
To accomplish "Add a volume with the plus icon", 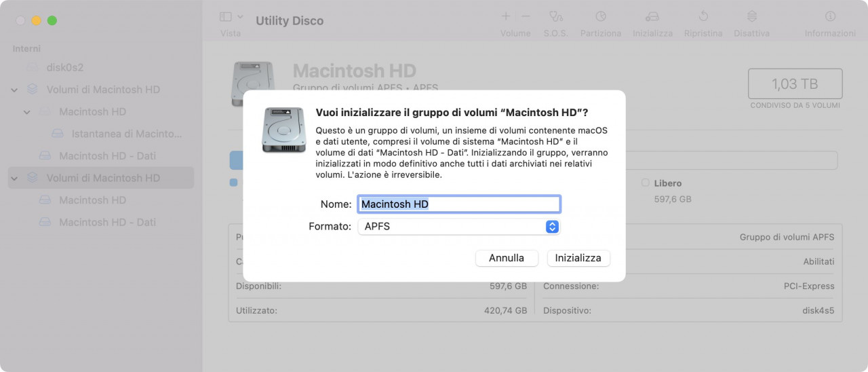I will click(505, 16).
